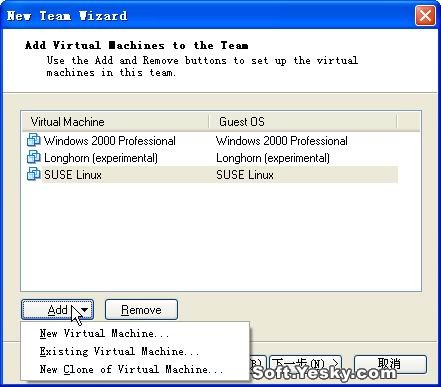The image size is (441, 387).
Task: Click the Windows 2000 Professional VM icon
Action: coord(33,140)
